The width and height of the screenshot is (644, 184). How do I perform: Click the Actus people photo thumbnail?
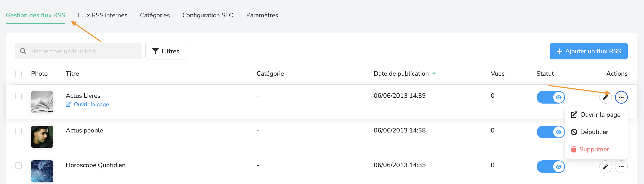click(x=42, y=137)
